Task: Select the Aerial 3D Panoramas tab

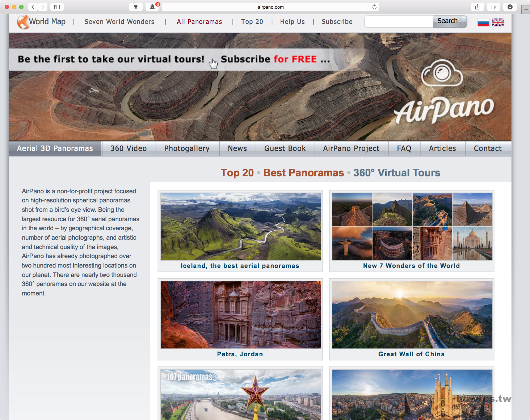Action: (55, 148)
